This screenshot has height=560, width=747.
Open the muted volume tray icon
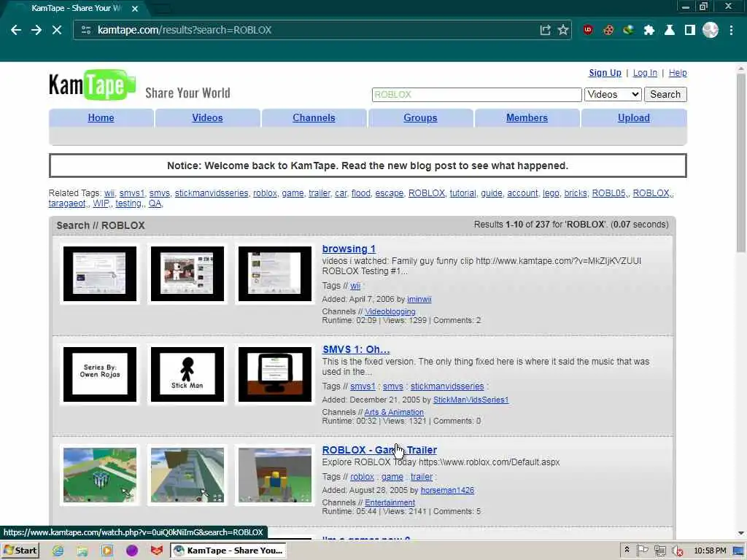click(x=677, y=551)
